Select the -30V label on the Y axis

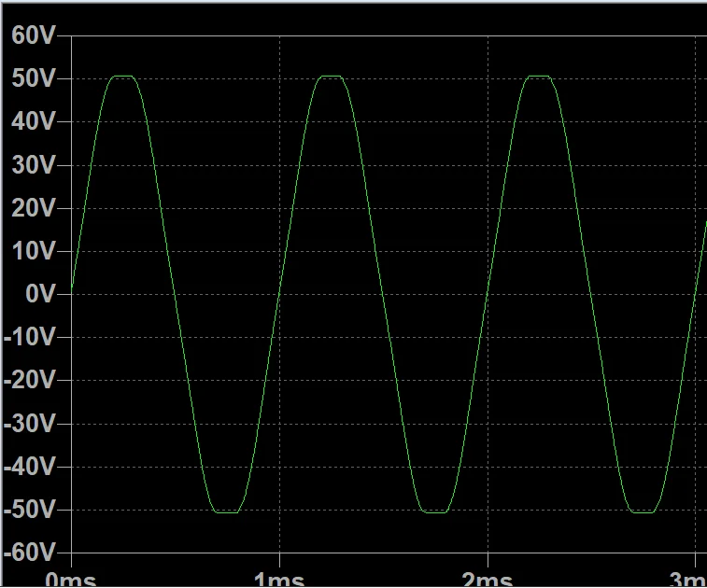[x=31, y=424]
